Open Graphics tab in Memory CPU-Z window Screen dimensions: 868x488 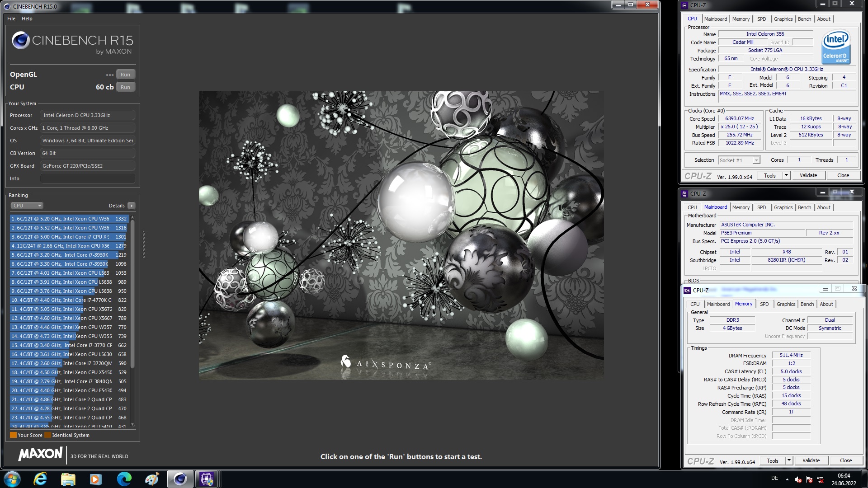(786, 304)
